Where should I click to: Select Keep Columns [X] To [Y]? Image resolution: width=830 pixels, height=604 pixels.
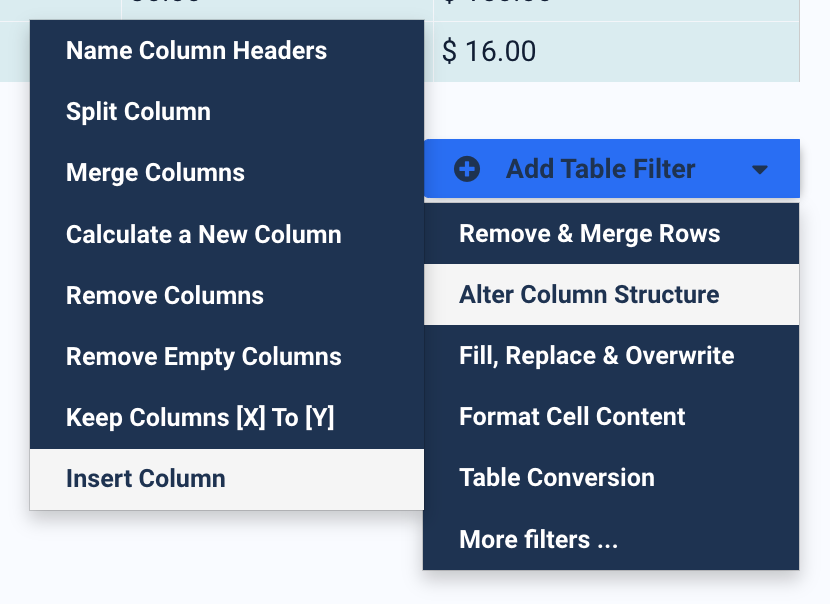(x=200, y=417)
